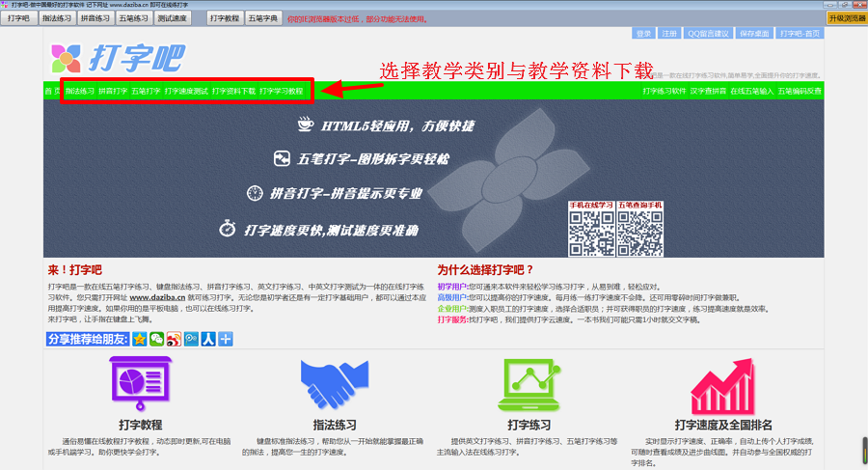
Task: Click the stopwatch icon beside 打字速度更快
Action: point(228,228)
